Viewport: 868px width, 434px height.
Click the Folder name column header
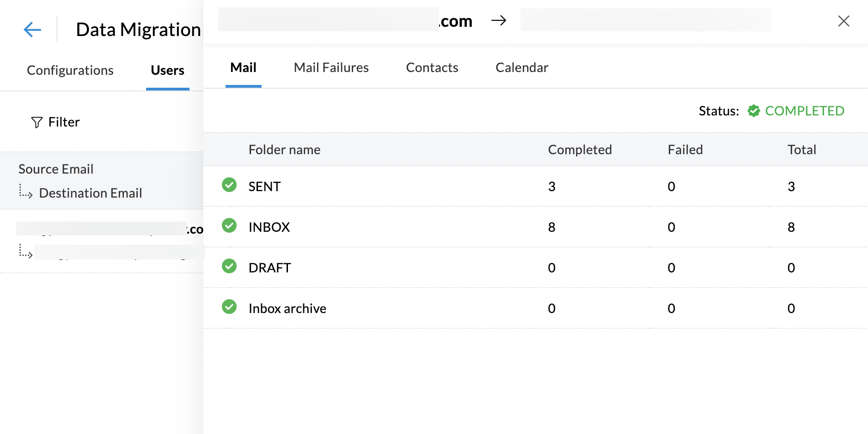click(284, 149)
